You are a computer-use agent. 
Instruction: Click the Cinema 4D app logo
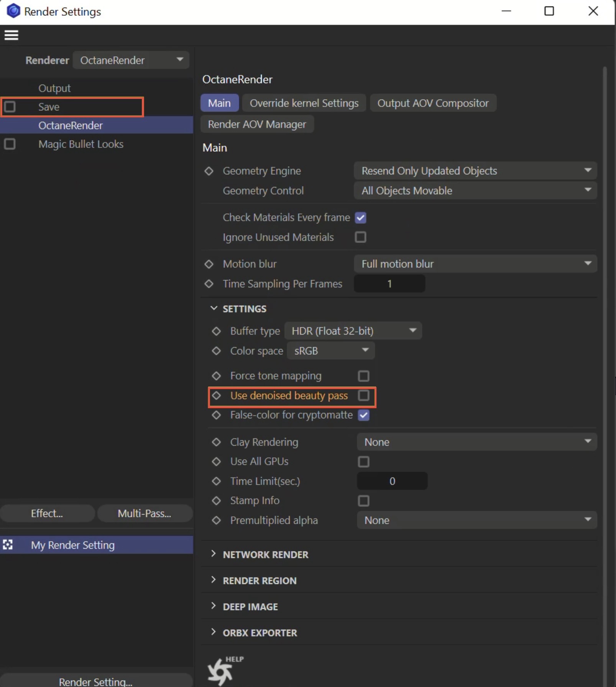point(13,11)
